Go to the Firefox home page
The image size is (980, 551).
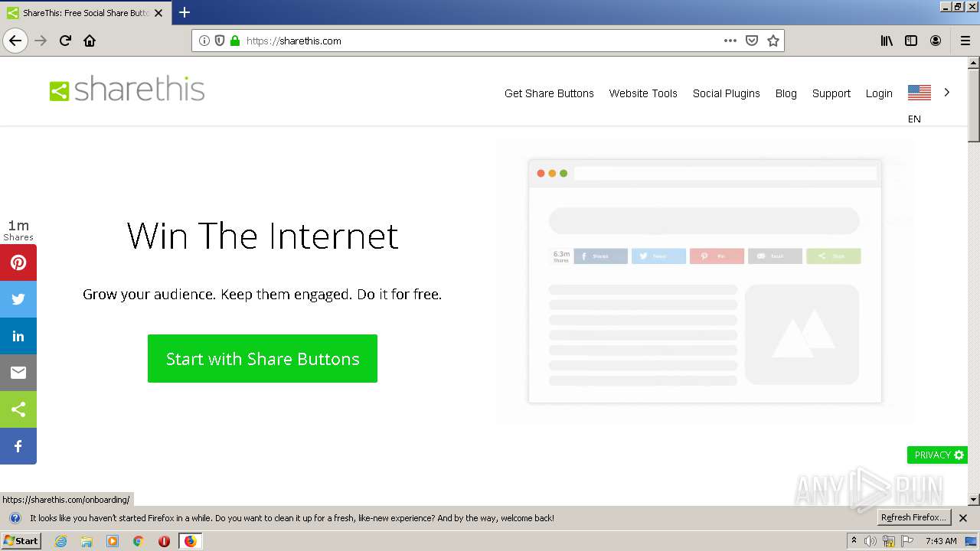pyautogui.click(x=90, y=41)
